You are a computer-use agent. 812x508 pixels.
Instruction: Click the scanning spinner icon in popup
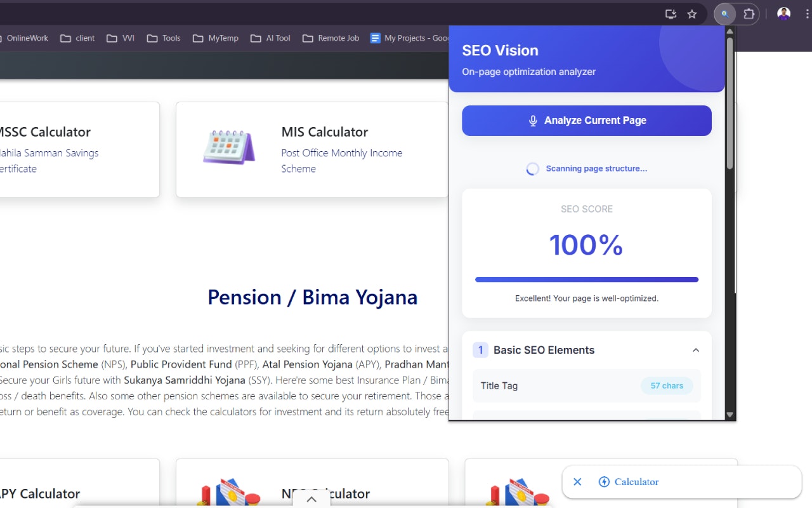pyautogui.click(x=533, y=168)
